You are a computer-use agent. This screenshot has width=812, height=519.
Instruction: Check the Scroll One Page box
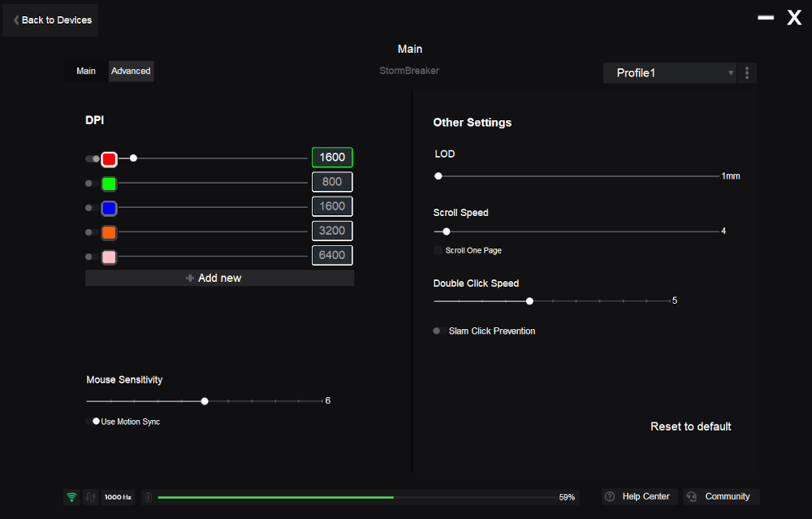pos(438,250)
